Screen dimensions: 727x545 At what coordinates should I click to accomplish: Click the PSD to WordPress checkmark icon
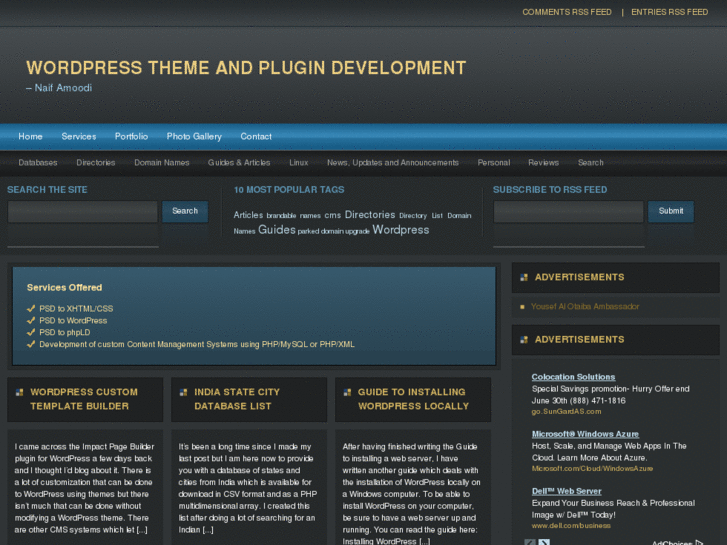(31, 320)
